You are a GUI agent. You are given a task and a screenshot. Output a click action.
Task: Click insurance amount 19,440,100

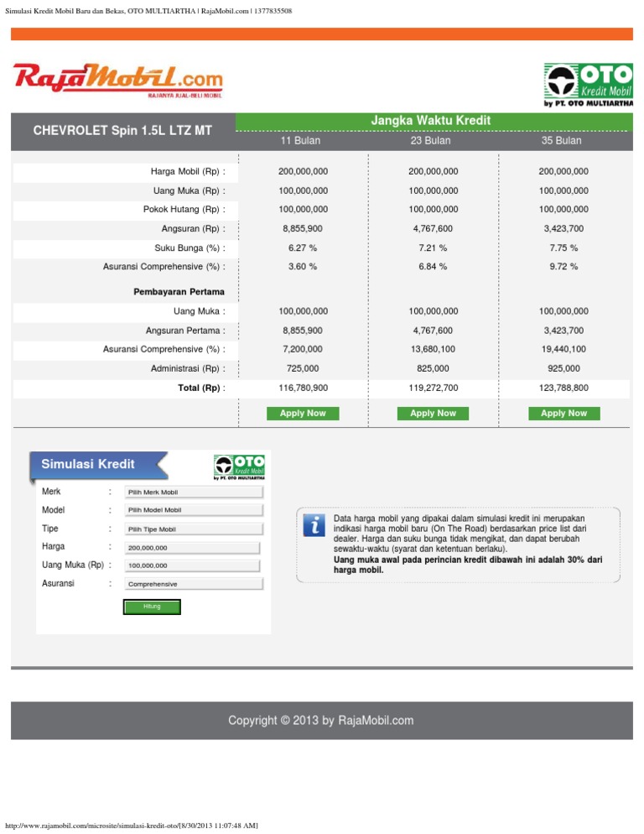pos(563,349)
